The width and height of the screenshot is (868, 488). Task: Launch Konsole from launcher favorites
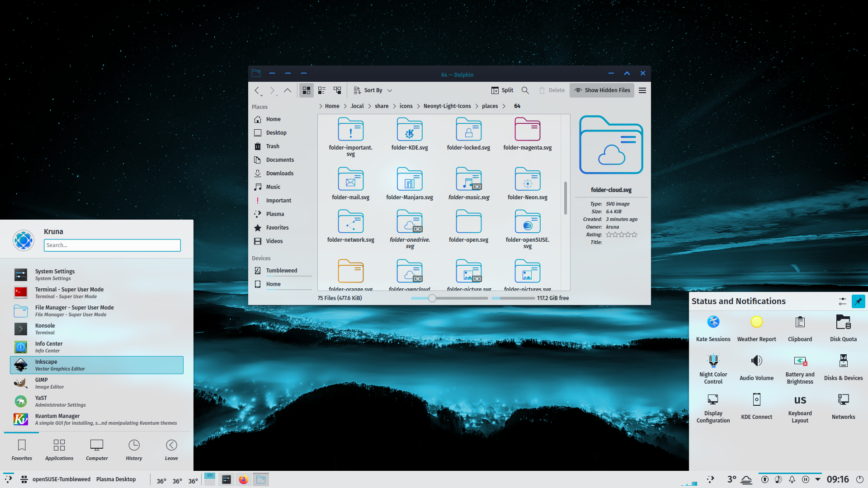tap(97, 329)
